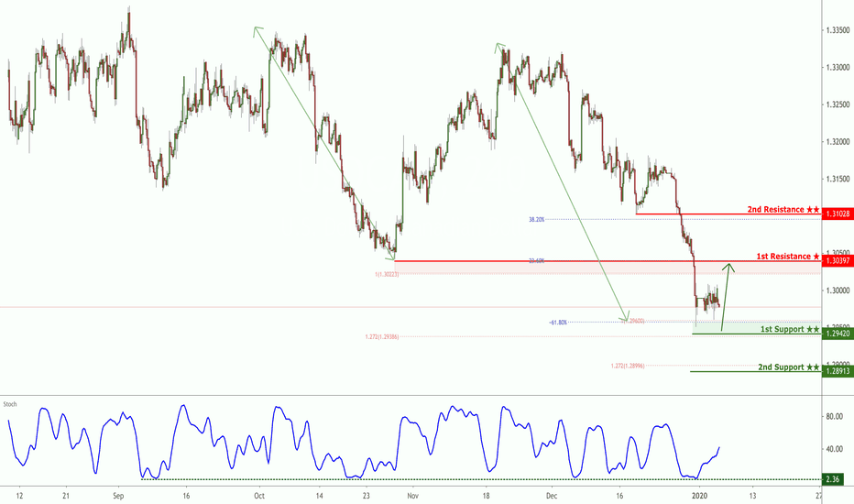Select the green 1.29420 price tag
Viewport: 854px width, 504px height.
pos(838,334)
